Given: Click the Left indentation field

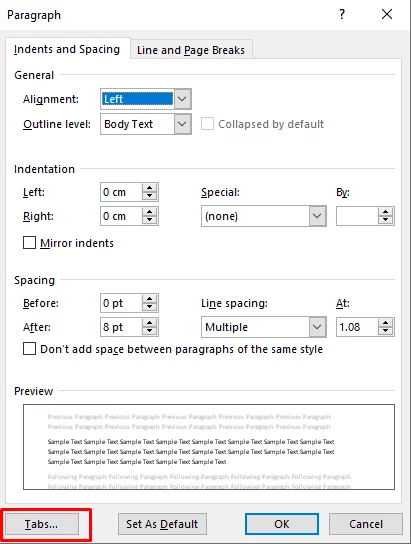Looking at the screenshot, I should (121, 192).
